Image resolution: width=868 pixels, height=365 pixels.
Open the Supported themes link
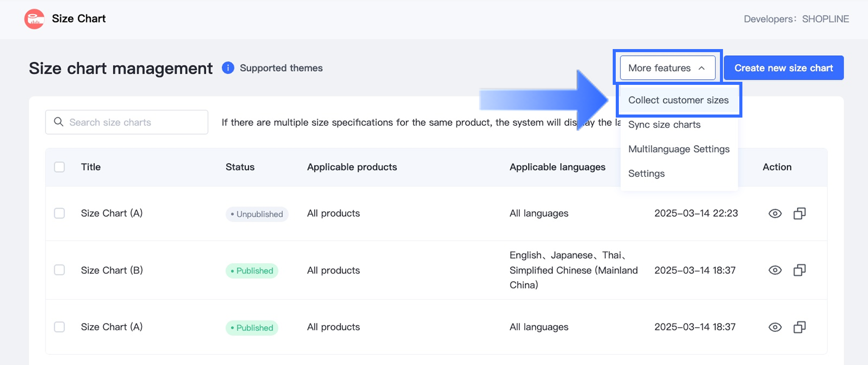281,68
